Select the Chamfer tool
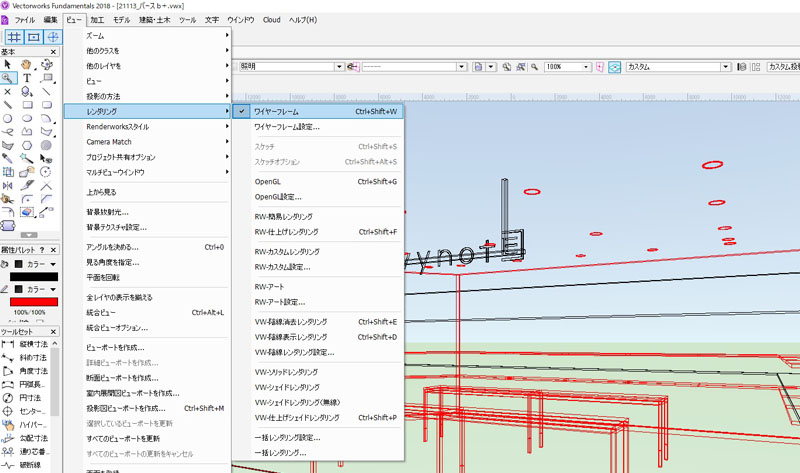This screenshot has width=800, height=473. tap(46, 199)
